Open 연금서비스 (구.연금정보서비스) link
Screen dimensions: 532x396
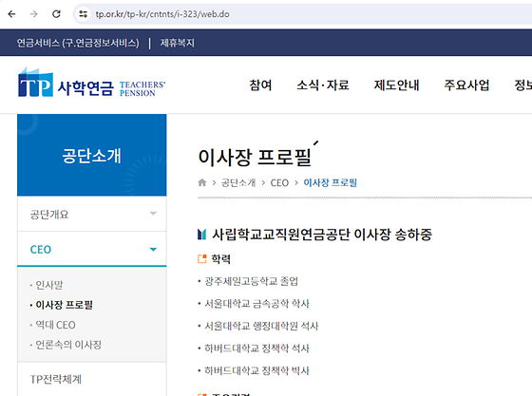tap(78, 43)
